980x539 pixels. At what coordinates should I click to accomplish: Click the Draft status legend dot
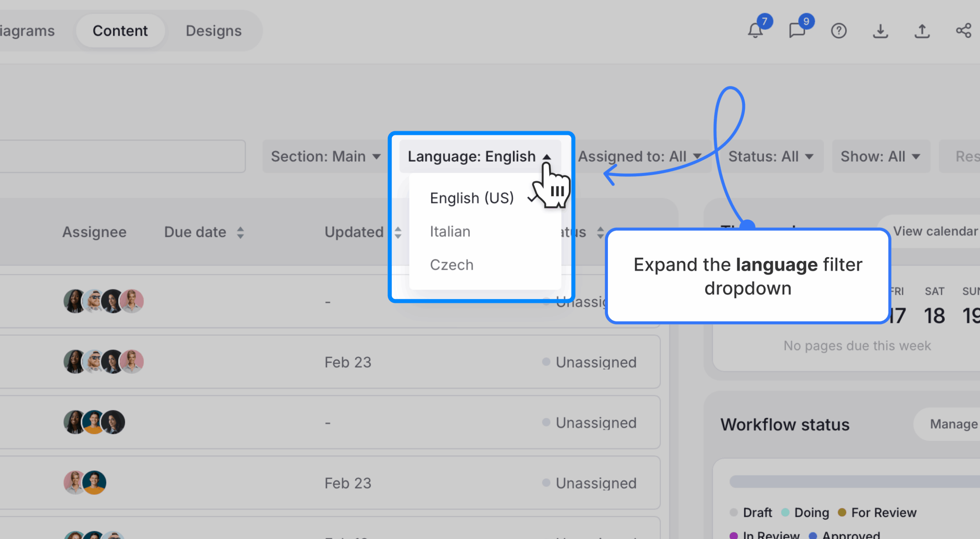733,513
